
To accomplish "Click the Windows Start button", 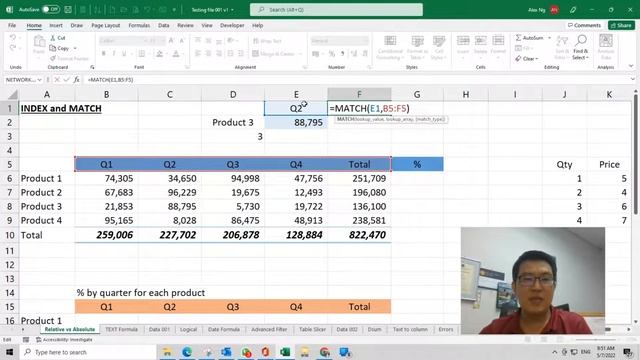I will point(9,352).
